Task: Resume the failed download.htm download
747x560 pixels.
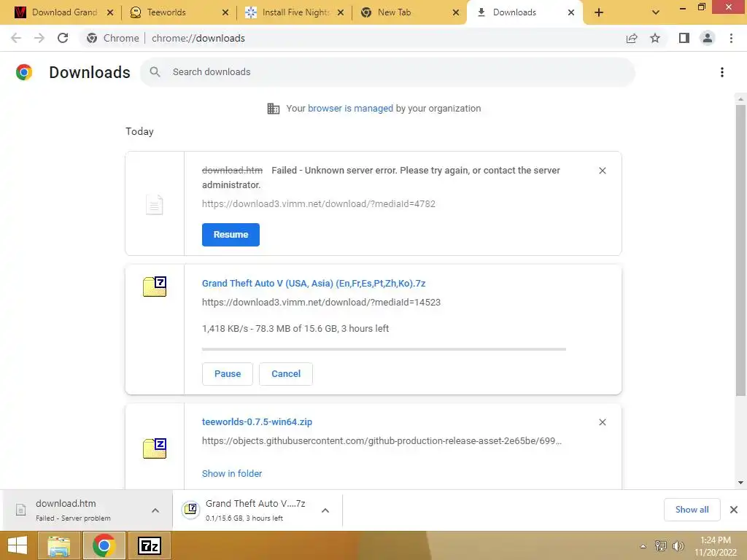Action: click(231, 235)
